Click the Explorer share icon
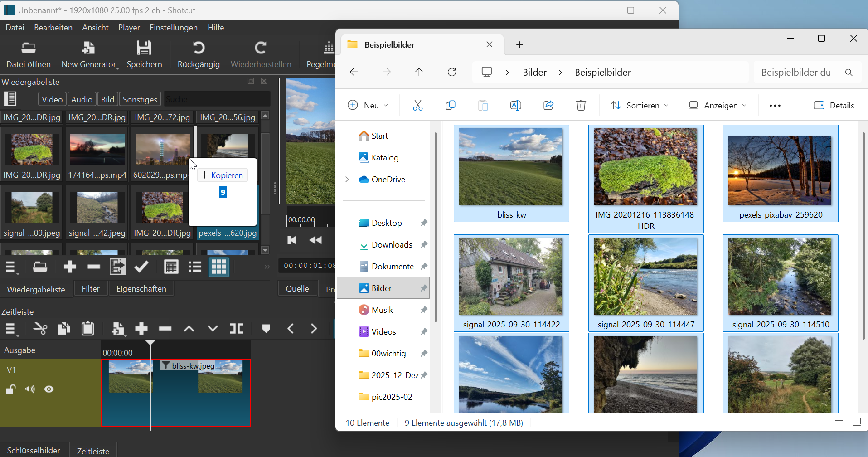The width and height of the screenshot is (868, 457). click(x=548, y=106)
